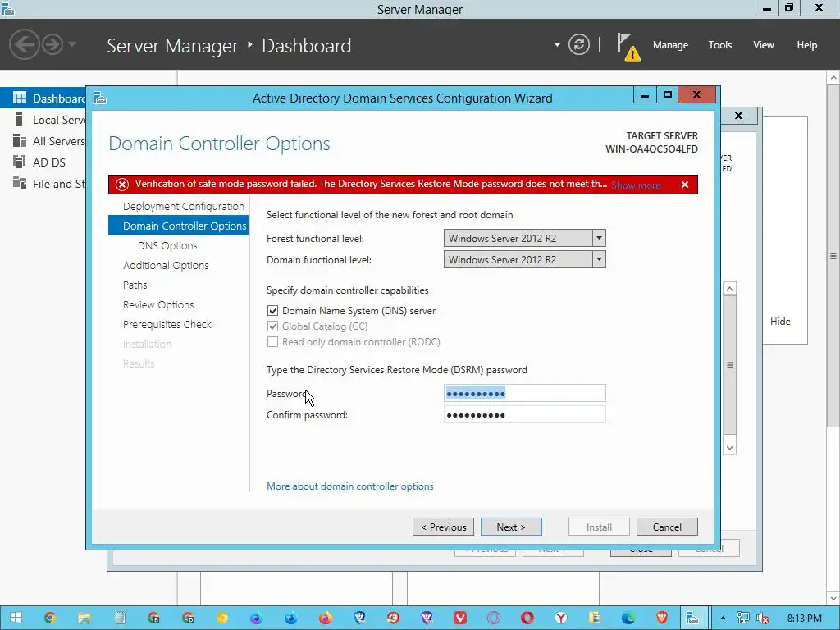Launch Google Chrome from taskbar
840x630 pixels.
pyautogui.click(x=50, y=619)
